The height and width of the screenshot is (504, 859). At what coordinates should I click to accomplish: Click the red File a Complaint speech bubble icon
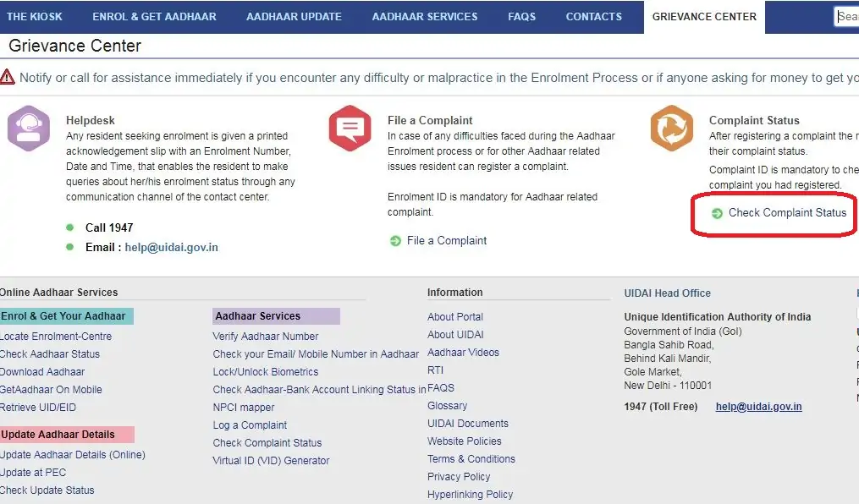350,129
